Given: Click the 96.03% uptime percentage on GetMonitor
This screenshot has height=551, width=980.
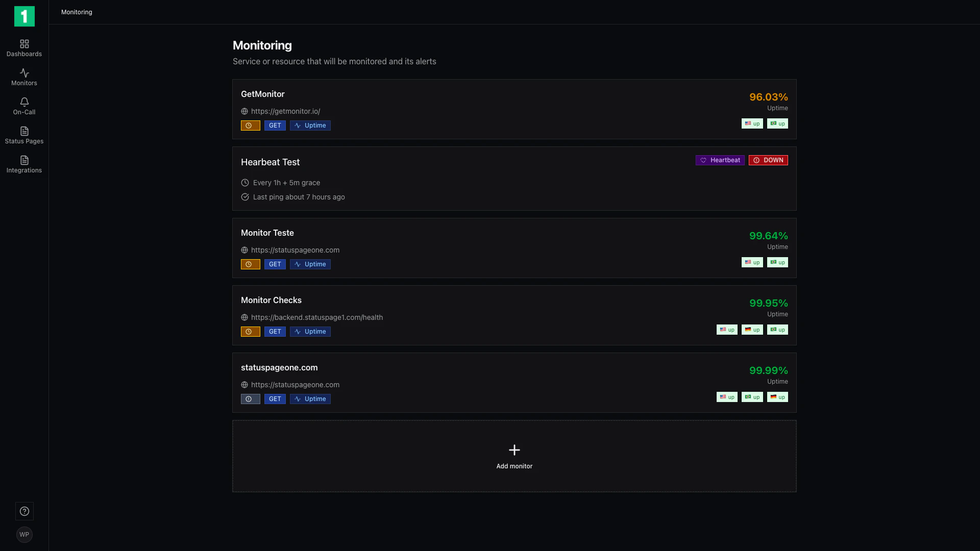Looking at the screenshot, I should pos(768,96).
